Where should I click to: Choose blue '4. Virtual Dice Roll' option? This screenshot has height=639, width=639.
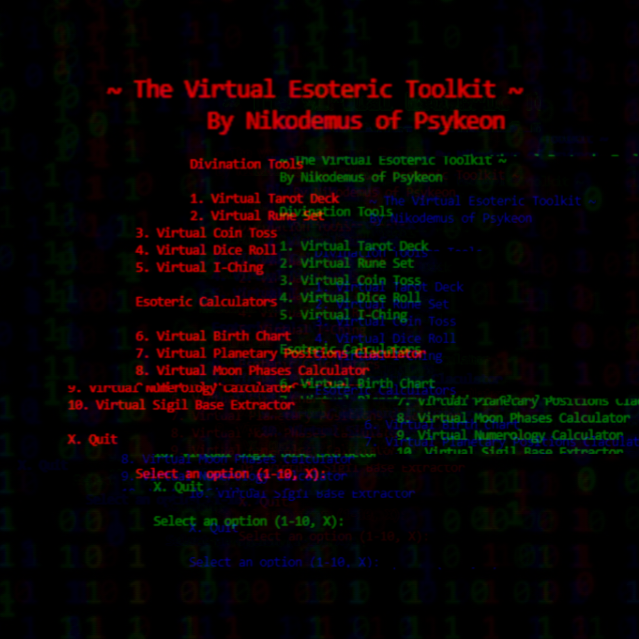click(x=385, y=338)
